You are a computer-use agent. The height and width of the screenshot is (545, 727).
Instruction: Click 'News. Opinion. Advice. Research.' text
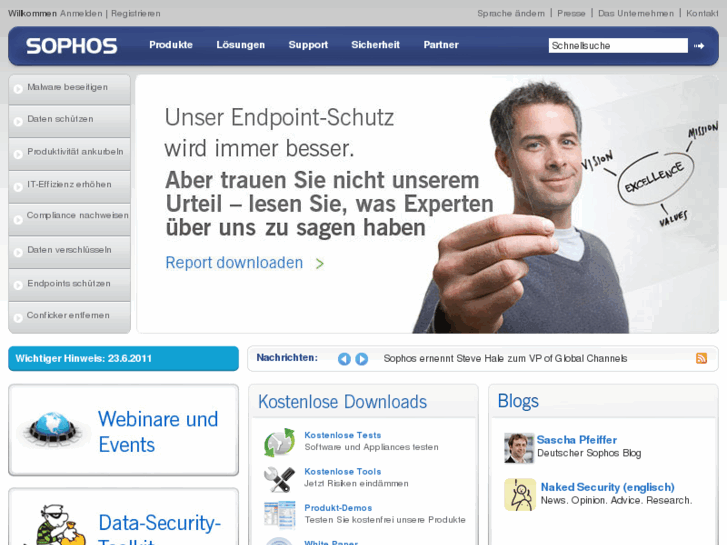tap(616, 500)
